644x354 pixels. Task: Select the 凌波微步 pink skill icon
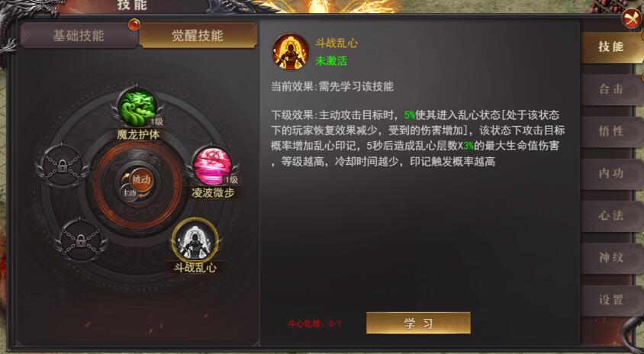coord(213,166)
